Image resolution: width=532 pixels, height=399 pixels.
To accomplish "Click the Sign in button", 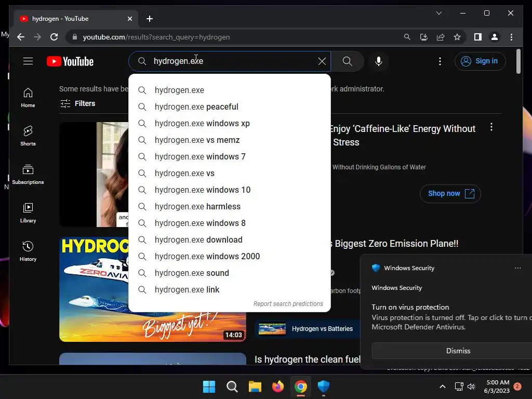I will point(480,61).
